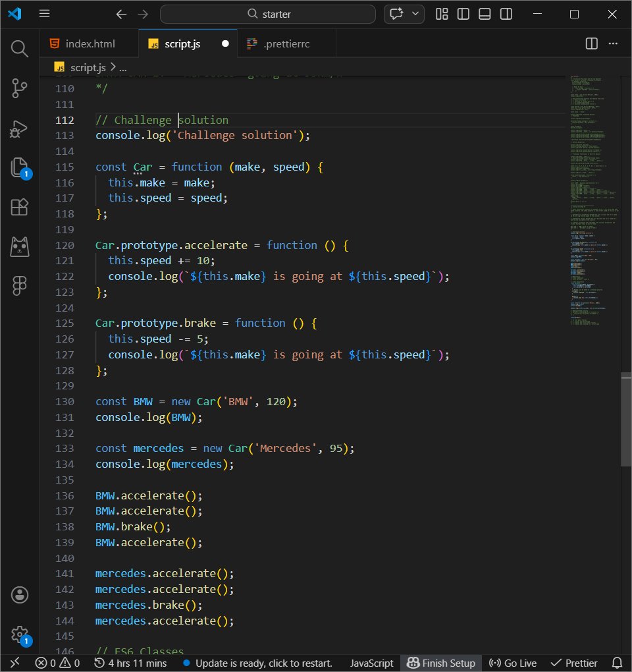Open the Extensions view

(x=20, y=207)
